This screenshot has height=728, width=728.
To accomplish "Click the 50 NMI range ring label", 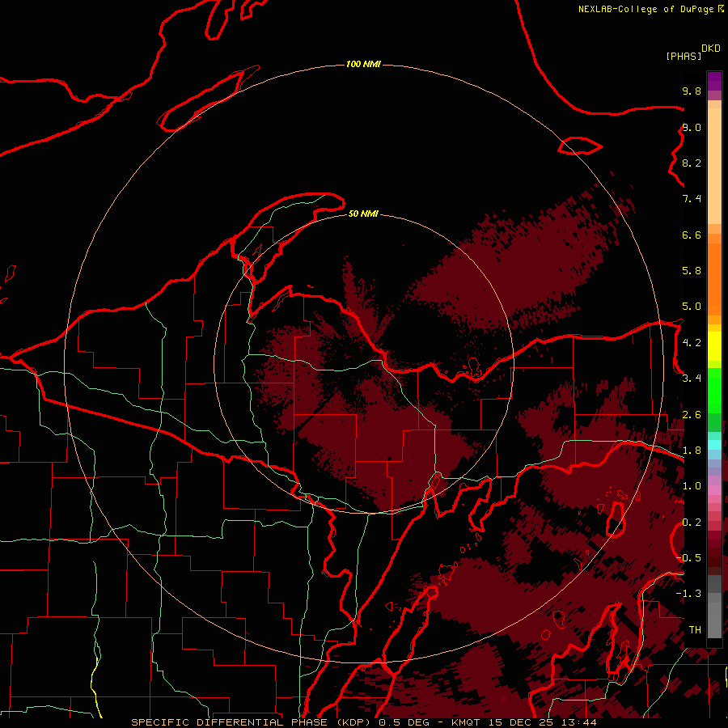I will 363,214.
